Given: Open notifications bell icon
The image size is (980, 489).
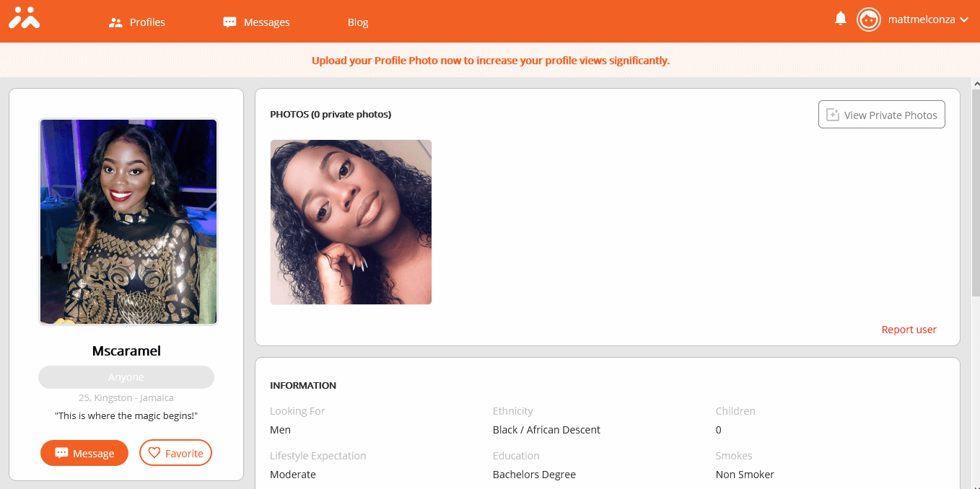Looking at the screenshot, I should (841, 19).
